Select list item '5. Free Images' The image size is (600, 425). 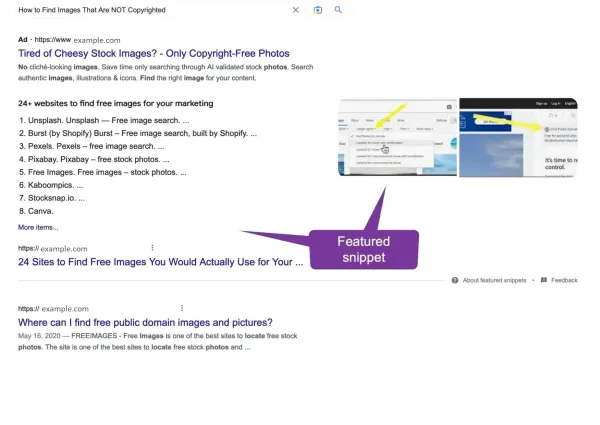pos(103,173)
